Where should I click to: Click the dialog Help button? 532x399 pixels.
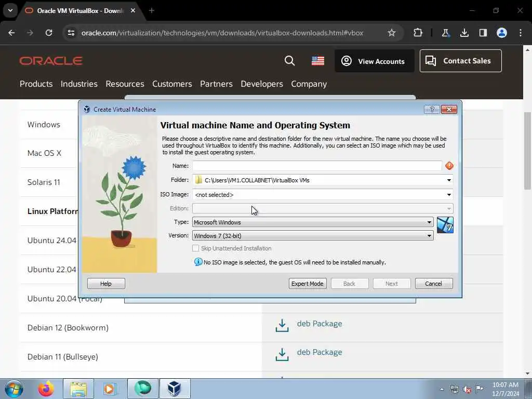tap(106, 284)
